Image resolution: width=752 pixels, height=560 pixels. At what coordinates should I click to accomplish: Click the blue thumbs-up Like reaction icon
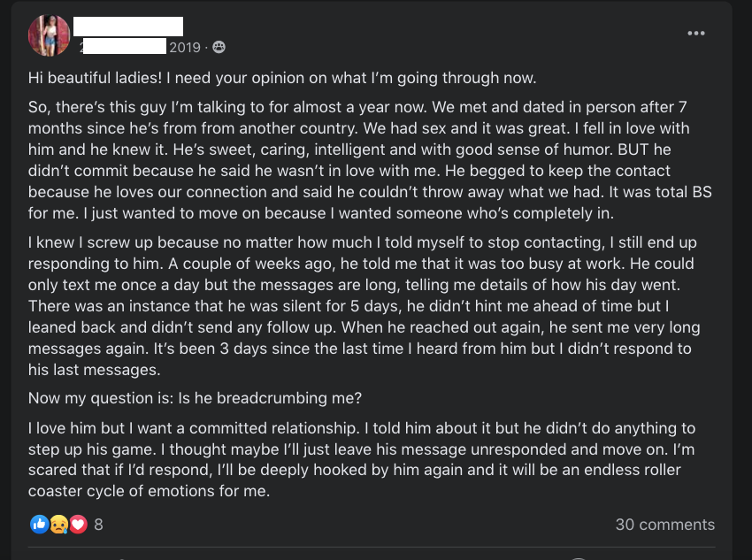click(39, 525)
